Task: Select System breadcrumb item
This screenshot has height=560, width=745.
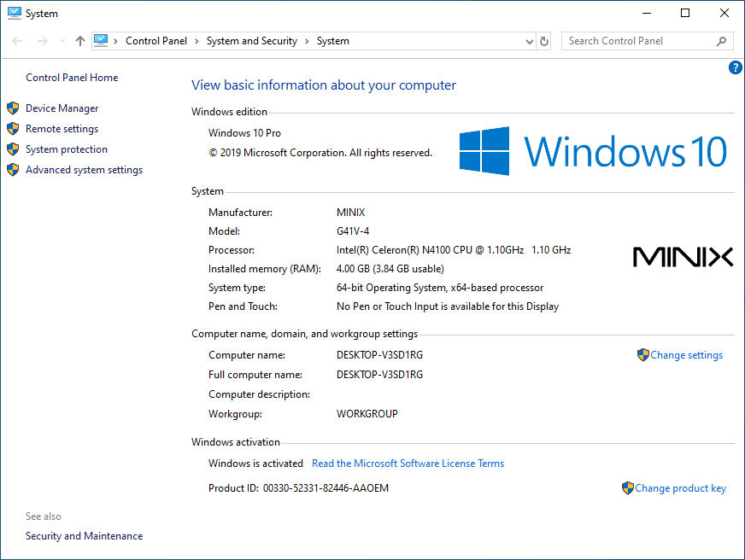Action: [x=333, y=41]
